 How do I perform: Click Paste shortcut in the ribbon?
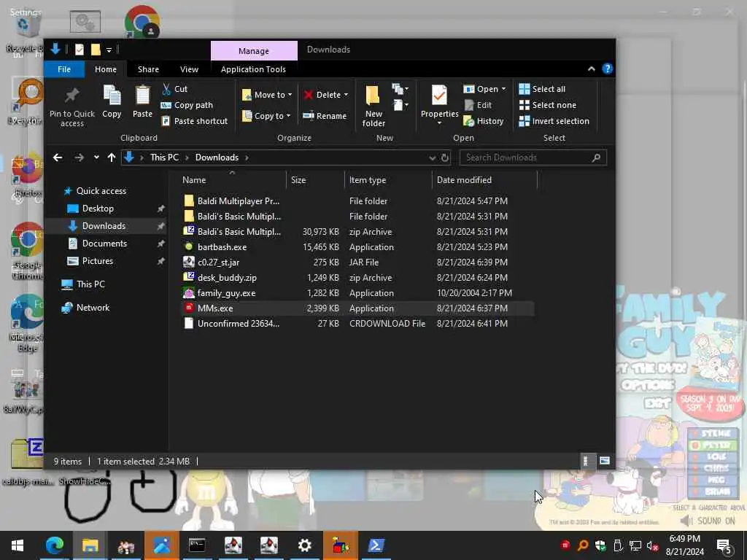click(195, 121)
